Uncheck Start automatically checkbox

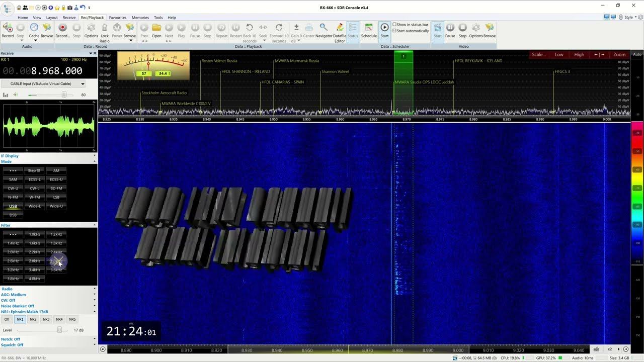[x=394, y=31]
